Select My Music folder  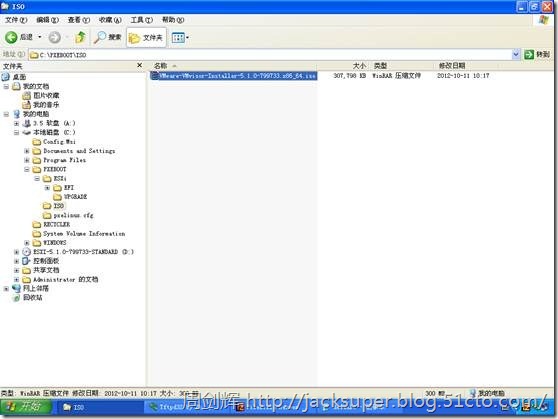46,105
